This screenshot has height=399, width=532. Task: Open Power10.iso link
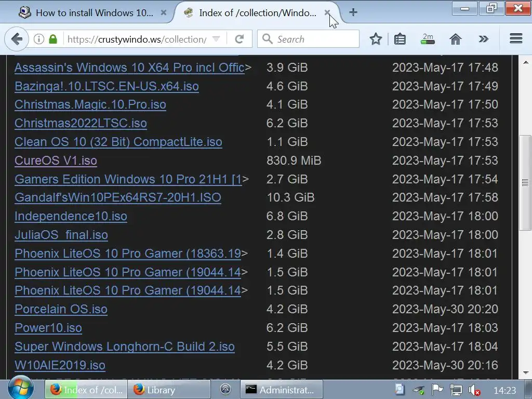click(x=48, y=328)
